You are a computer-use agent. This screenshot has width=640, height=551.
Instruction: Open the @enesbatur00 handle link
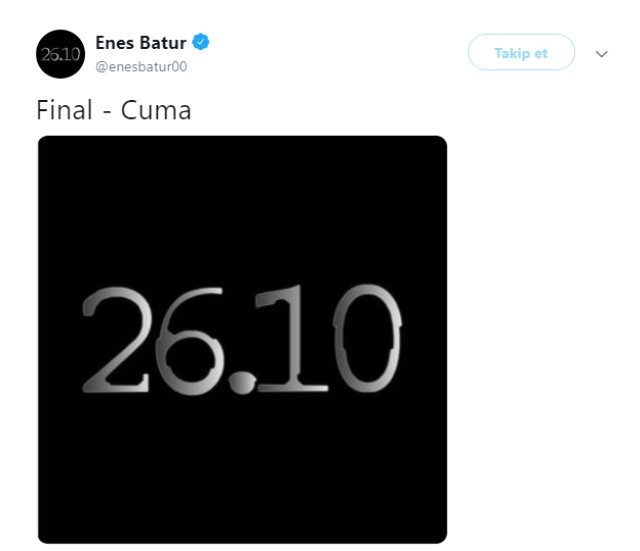click(142, 67)
